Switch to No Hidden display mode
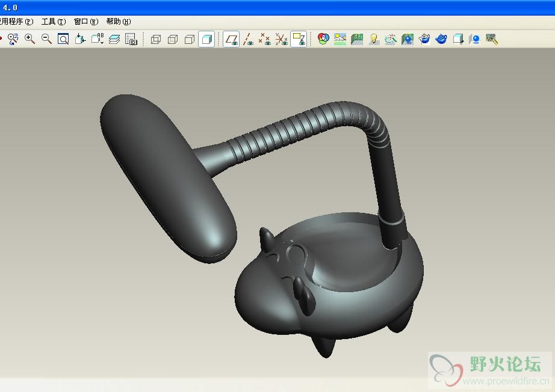 (x=190, y=39)
